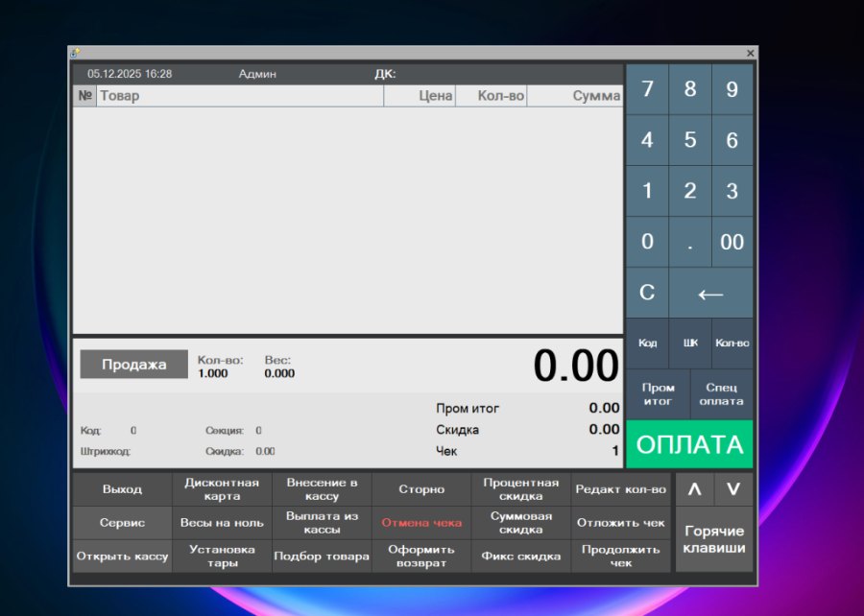Clear input with the C key
Screen dimensions: 864x616
(x=647, y=293)
